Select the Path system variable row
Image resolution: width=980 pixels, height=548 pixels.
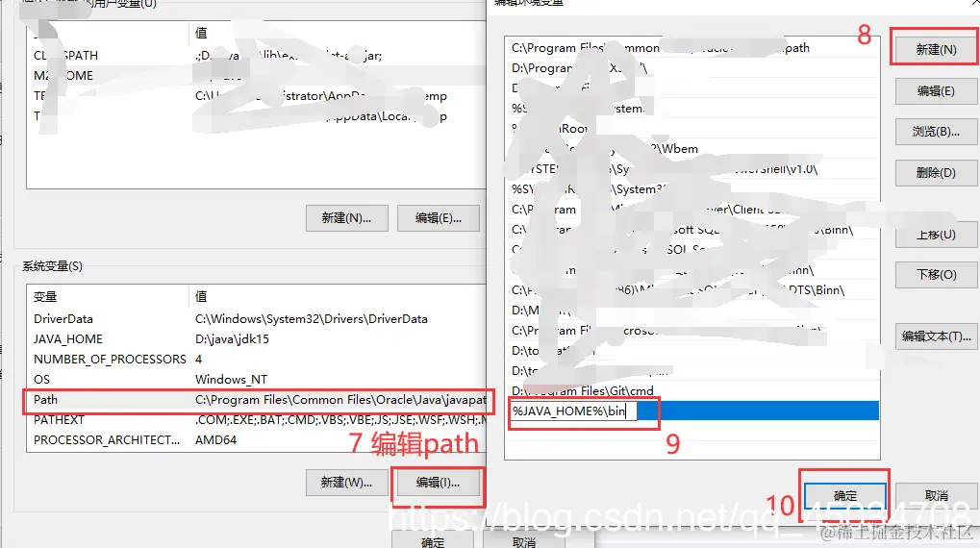tap(257, 400)
